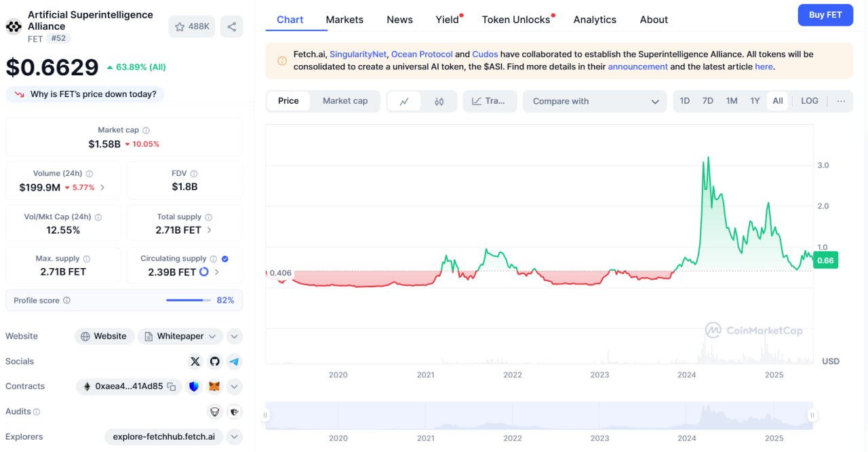Copy the contract address 0xaea4...41Ad85
The width and height of the screenshot is (868, 452).
(172, 387)
